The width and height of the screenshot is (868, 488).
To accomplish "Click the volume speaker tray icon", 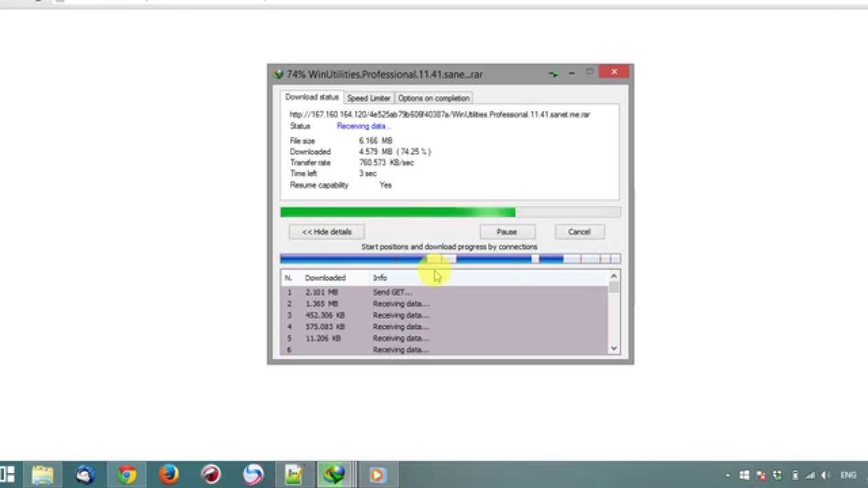I will pyautogui.click(x=827, y=475).
